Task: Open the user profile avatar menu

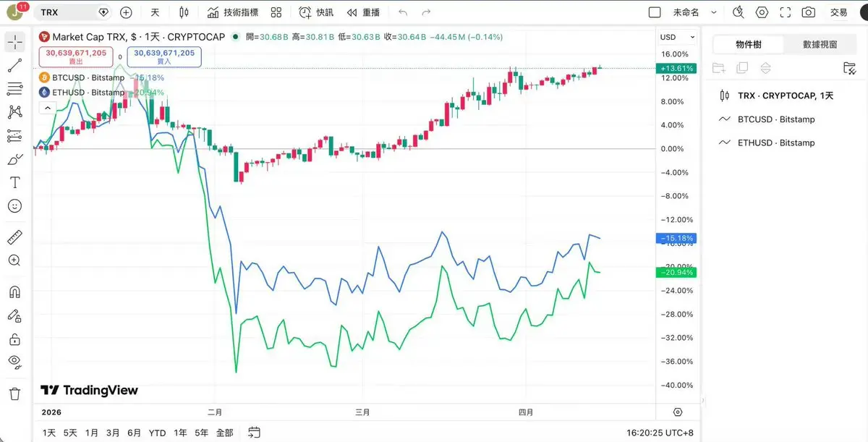Action: pos(15,12)
